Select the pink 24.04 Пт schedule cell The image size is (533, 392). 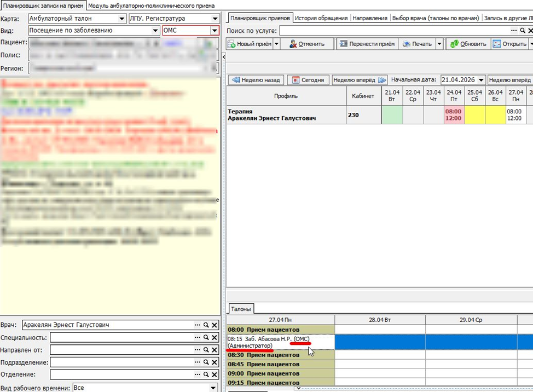point(454,115)
